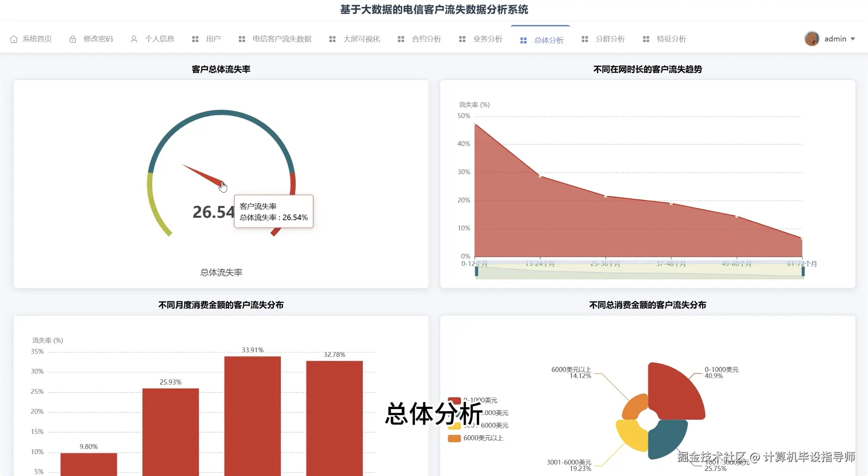This screenshot has height=476, width=868.
Task: Click the 不同月度消费金额的客户流失分布 title
Action: tap(221, 305)
